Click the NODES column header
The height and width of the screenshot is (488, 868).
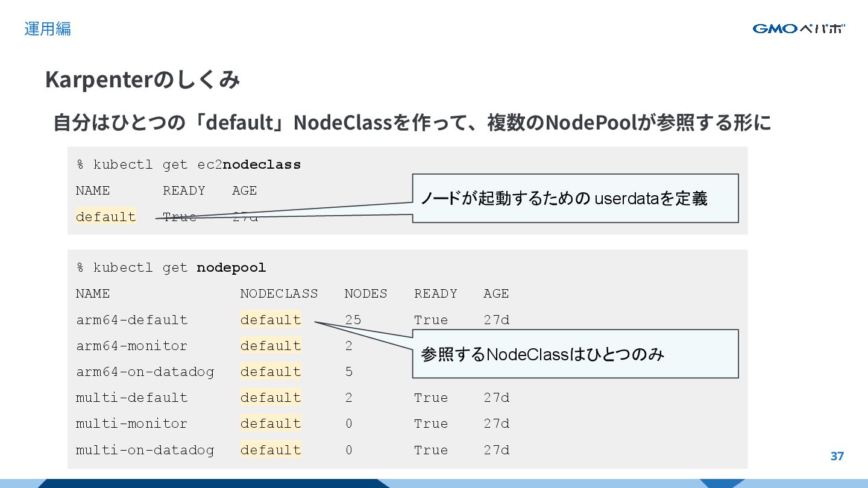pos(365,293)
